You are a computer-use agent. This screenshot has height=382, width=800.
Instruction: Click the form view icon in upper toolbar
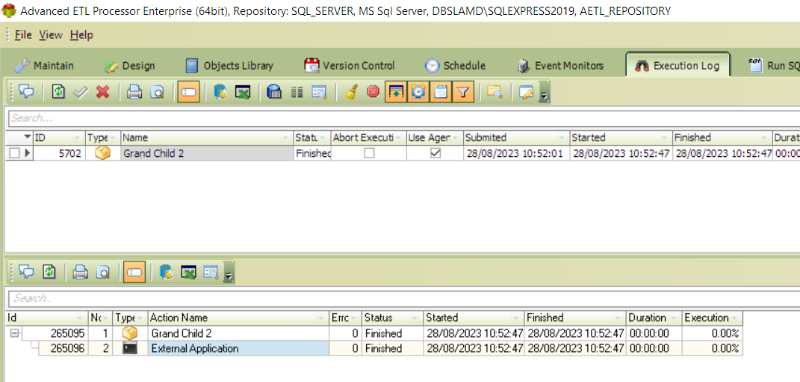pos(319,92)
